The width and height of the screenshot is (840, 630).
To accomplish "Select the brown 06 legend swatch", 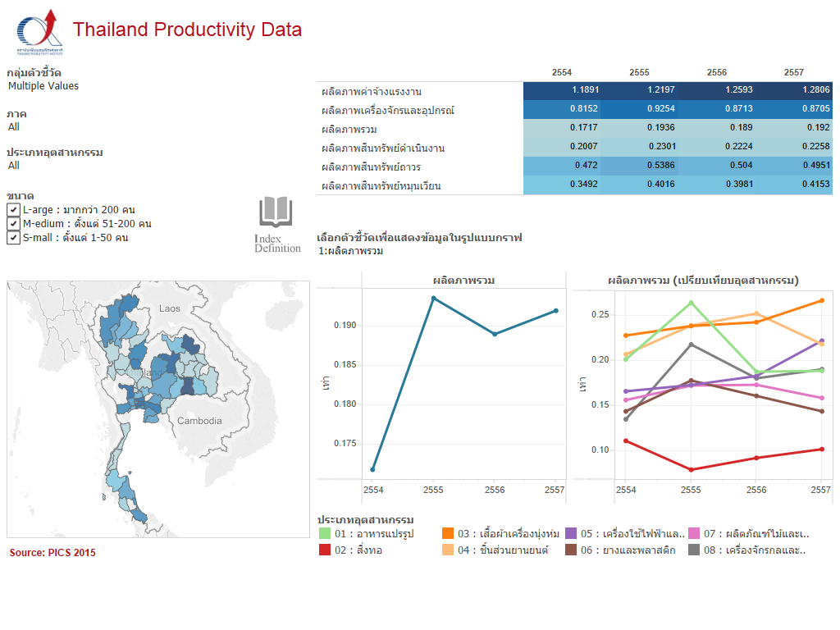I will click(x=571, y=550).
